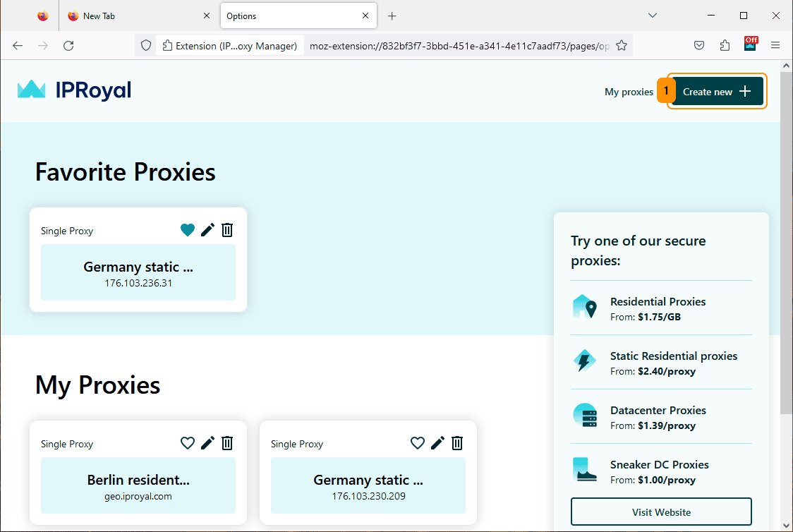Close the New Tab tab
This screenshot has width=793, height=532.
(x=206, y=16)
